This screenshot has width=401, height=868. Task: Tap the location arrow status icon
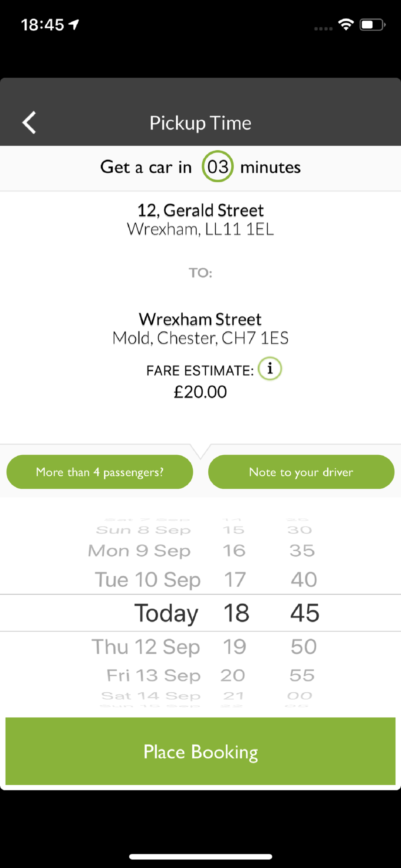pos(75,25)
